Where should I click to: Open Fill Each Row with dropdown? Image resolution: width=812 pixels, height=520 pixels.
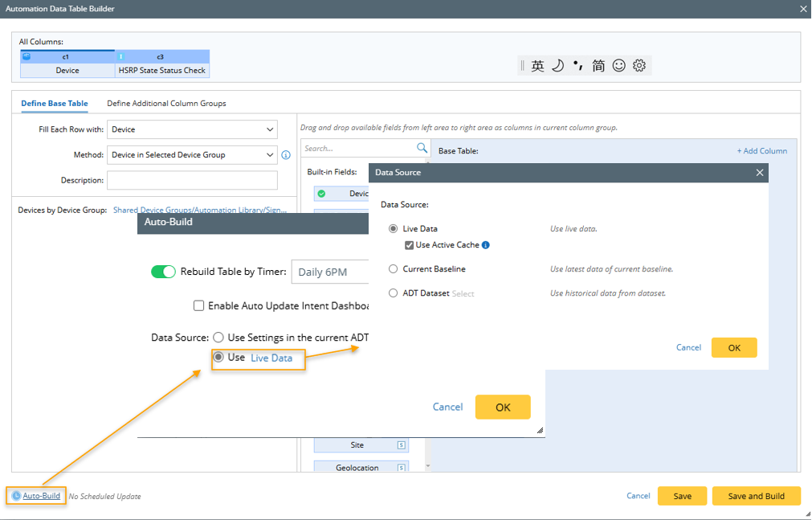(x=192, y=129)
